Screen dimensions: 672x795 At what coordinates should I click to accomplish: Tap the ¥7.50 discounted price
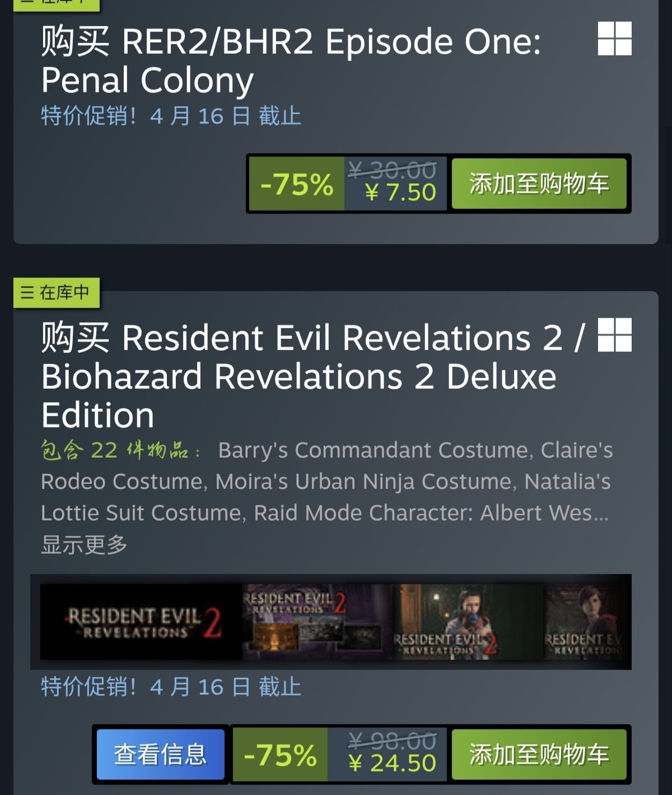(400, 192)
